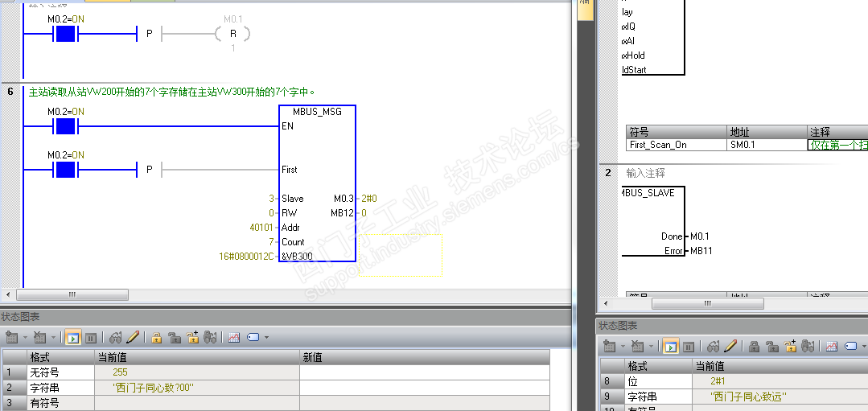The image size is (868, 411).
Task: Click 当前值 column header in slave chart
Action: (x=780, y=366)
